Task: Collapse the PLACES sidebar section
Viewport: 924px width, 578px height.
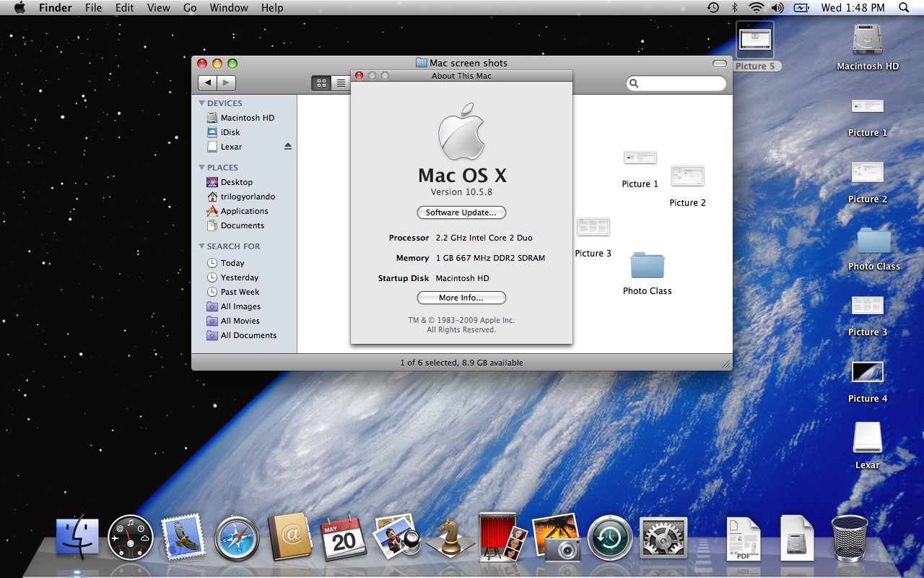Action: click(202, 168)
